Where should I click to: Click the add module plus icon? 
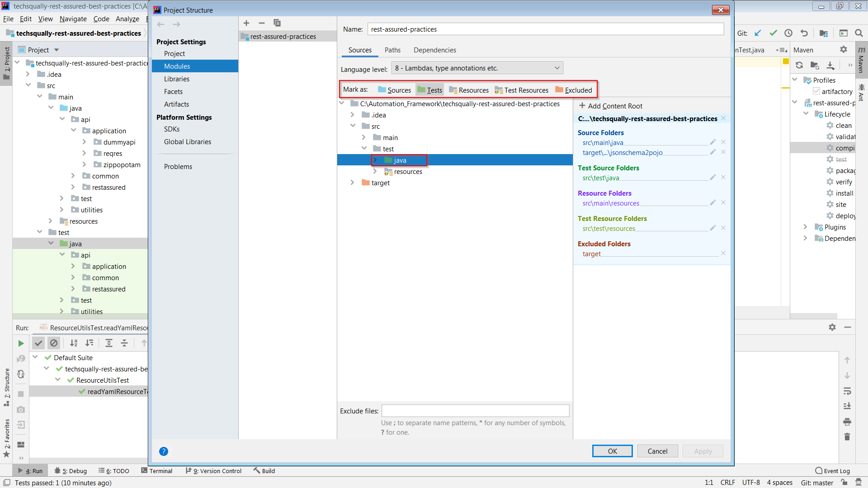(x=246, y=23)
